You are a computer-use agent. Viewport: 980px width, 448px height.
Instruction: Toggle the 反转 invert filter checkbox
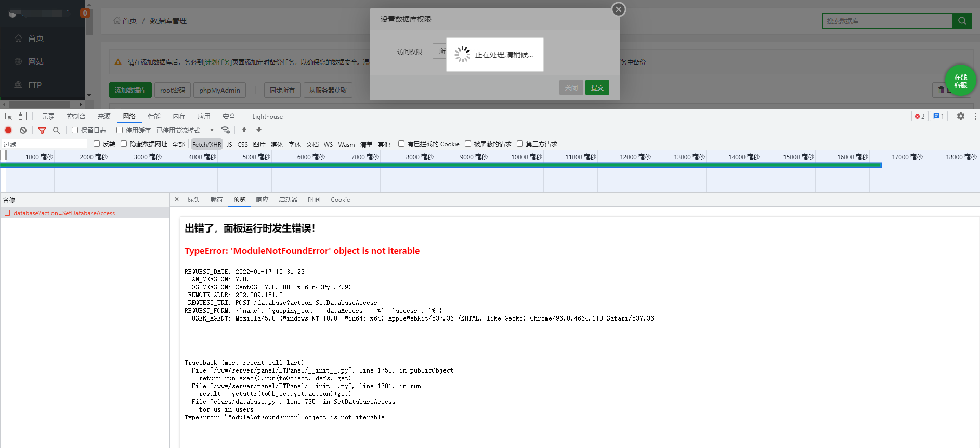[x=97, y=144]
